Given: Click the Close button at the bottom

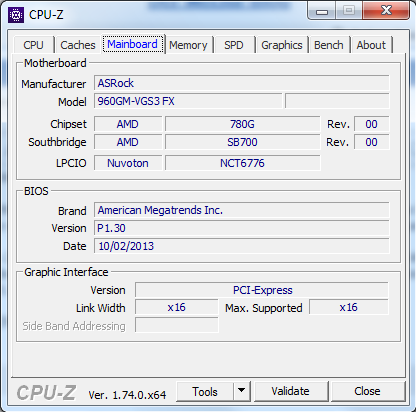Looking at the screenshot, I should (367, 391).
